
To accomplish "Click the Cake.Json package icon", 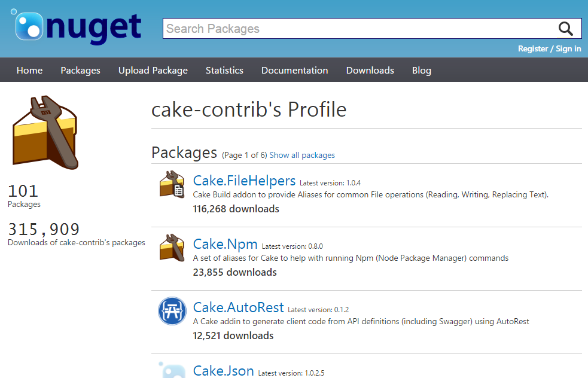I will pos(172,370).
